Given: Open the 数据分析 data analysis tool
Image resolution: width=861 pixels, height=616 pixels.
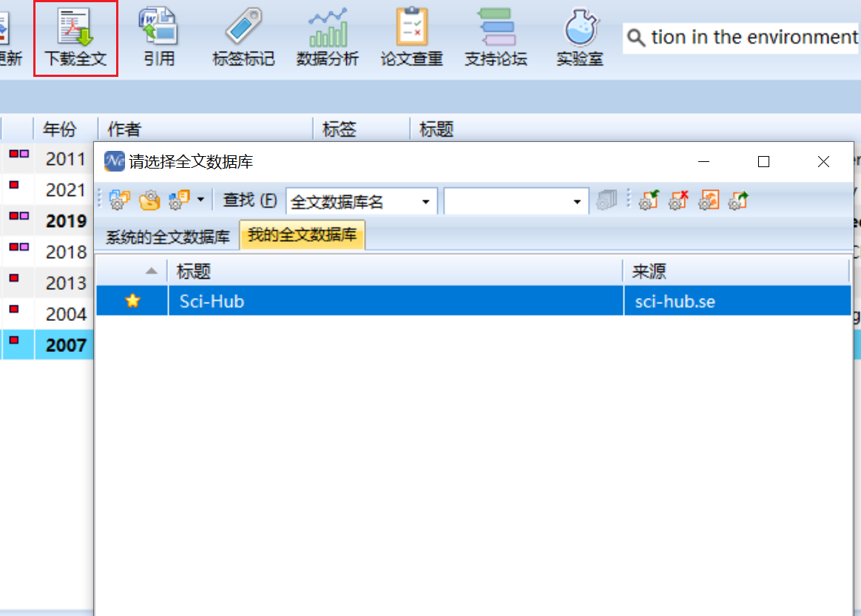Looking at the screenshot, I should (x=327, y=37).
